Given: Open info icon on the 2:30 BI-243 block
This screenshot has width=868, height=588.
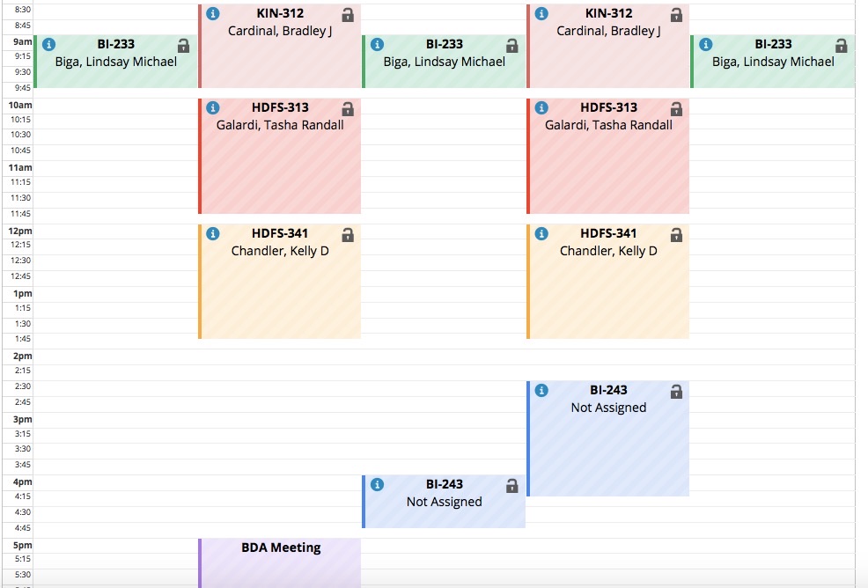Looking at the screenshot, I should click(x=541, y=390).
